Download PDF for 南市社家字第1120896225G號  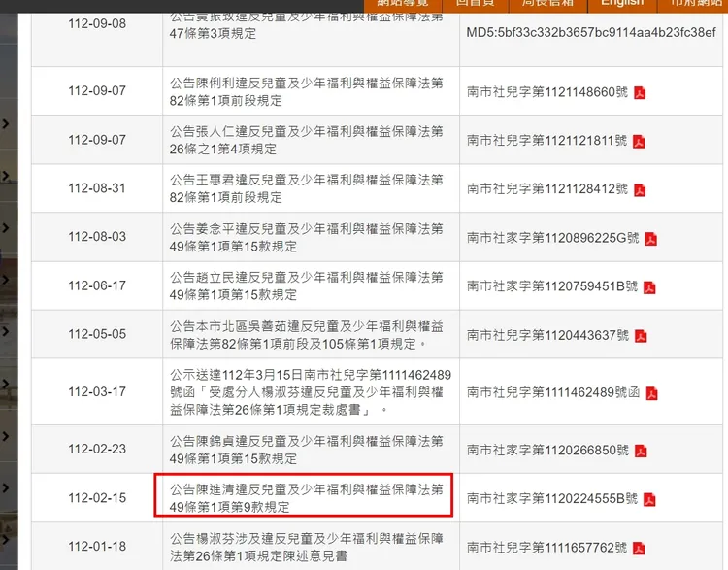tap(651, 238)
